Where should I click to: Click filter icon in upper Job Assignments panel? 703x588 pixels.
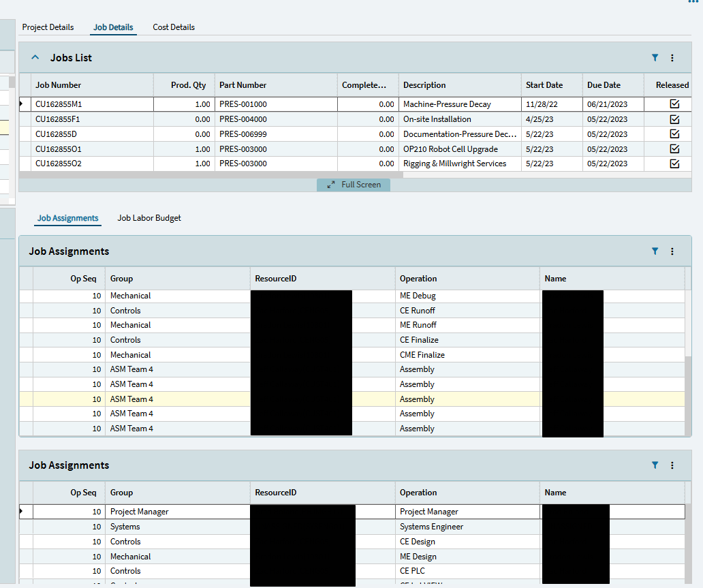(x=655, y=251)
